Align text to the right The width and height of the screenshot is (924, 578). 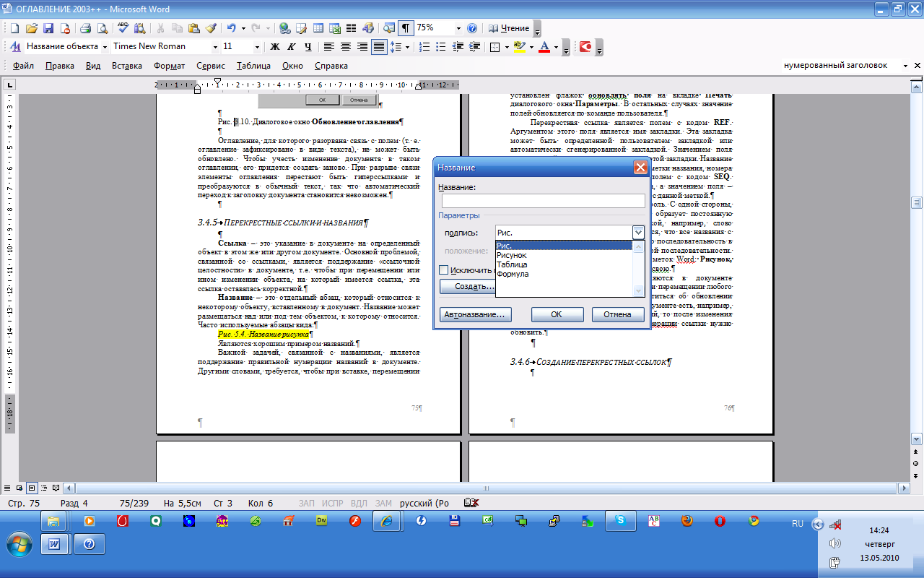click(x=362, y=46)
